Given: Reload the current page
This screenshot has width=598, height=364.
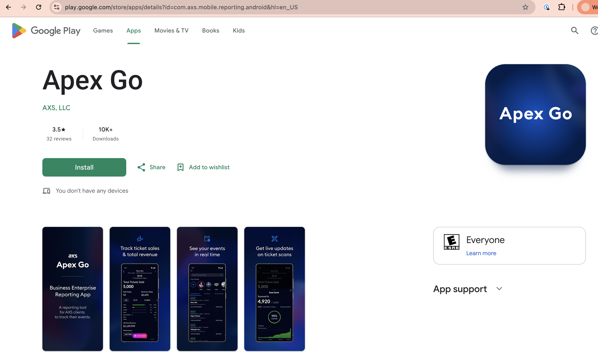Looking at the screenshot, I should pyautogui.click(x=39, y=7).
